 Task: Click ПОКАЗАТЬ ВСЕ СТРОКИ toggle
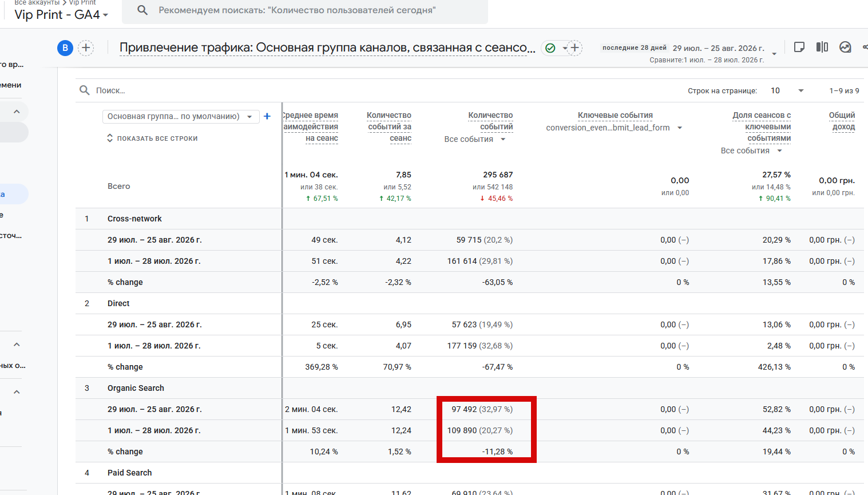pyautogui.click(x=152, y=138)
